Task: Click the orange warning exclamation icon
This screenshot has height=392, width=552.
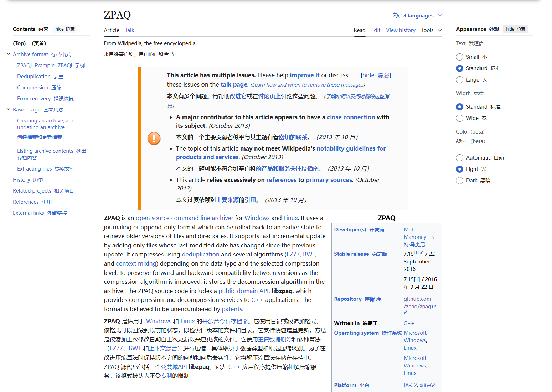Action: coord(154,138)
